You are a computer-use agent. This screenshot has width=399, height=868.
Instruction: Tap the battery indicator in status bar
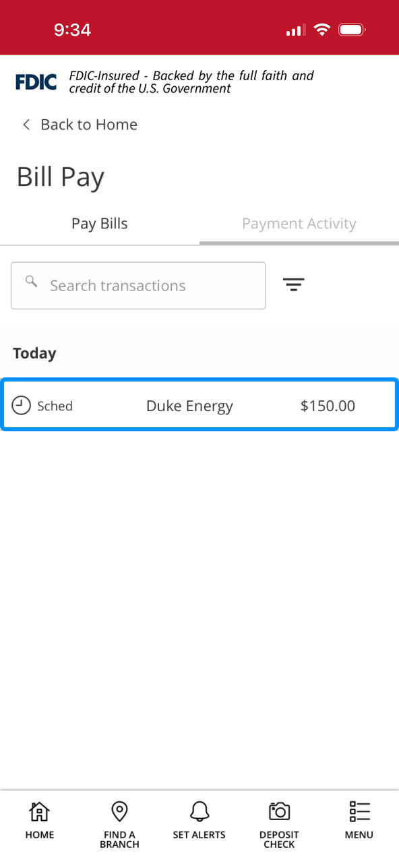coord(352,30)
